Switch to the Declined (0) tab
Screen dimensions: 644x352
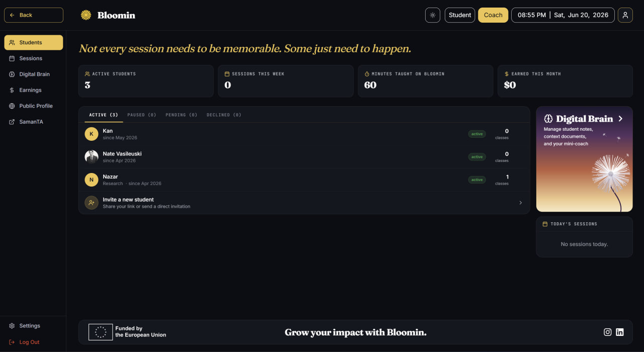[x=224, y=115]
